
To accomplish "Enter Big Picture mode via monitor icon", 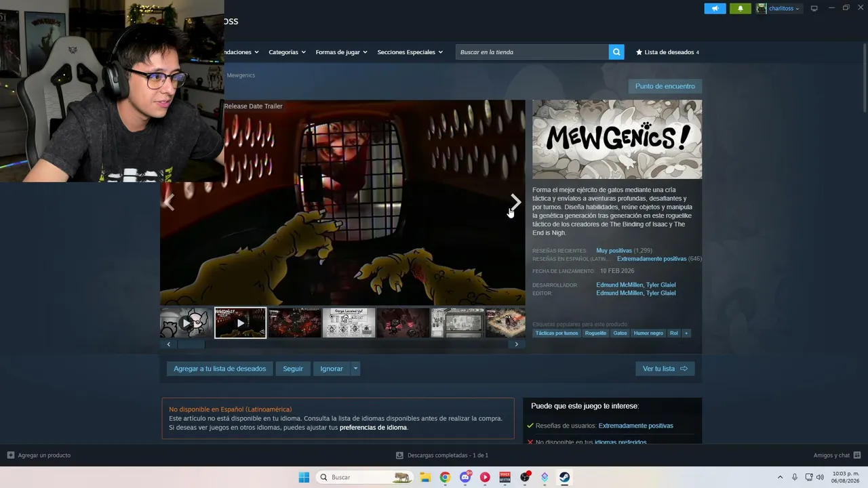I will pyautogui.click(x=814, y=8).
